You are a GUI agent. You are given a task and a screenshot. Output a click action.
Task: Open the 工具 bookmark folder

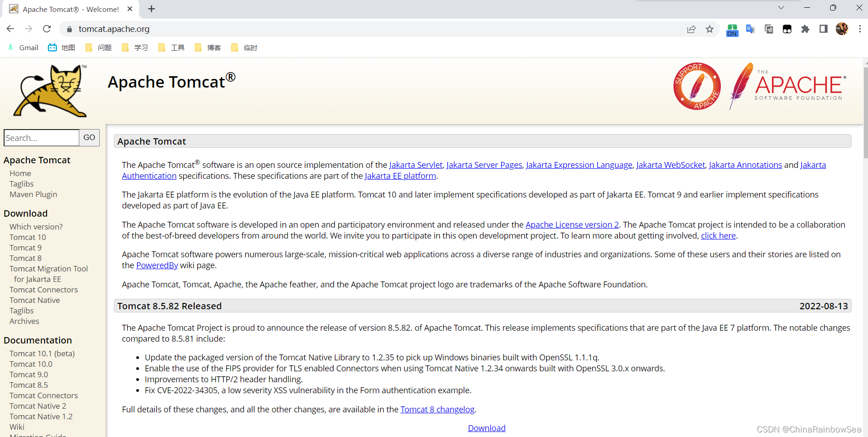click(171, 47)
